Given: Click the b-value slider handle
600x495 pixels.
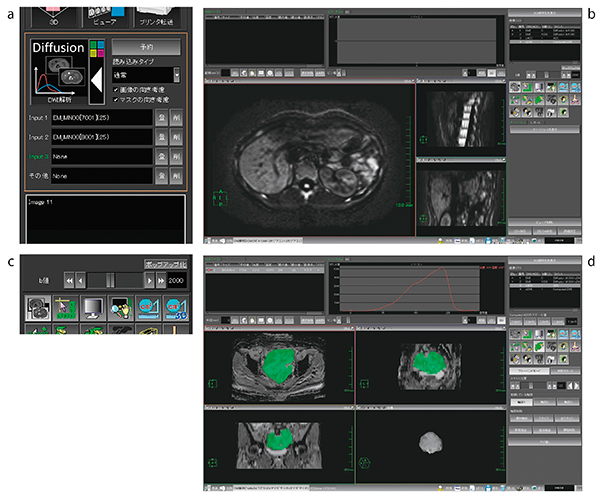Looking at the screenshot, I should 111,282.
